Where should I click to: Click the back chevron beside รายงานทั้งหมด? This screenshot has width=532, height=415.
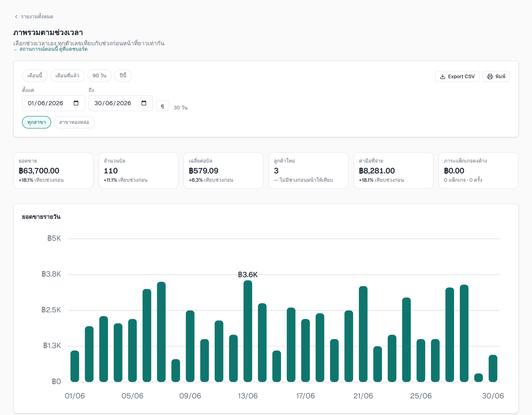point(16,17)
